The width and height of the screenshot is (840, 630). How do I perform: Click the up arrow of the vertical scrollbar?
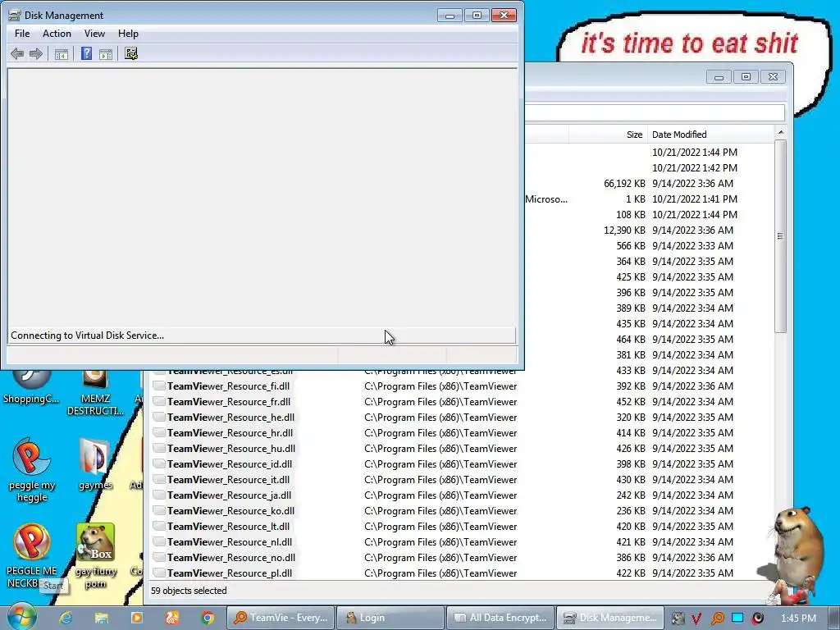781,132
